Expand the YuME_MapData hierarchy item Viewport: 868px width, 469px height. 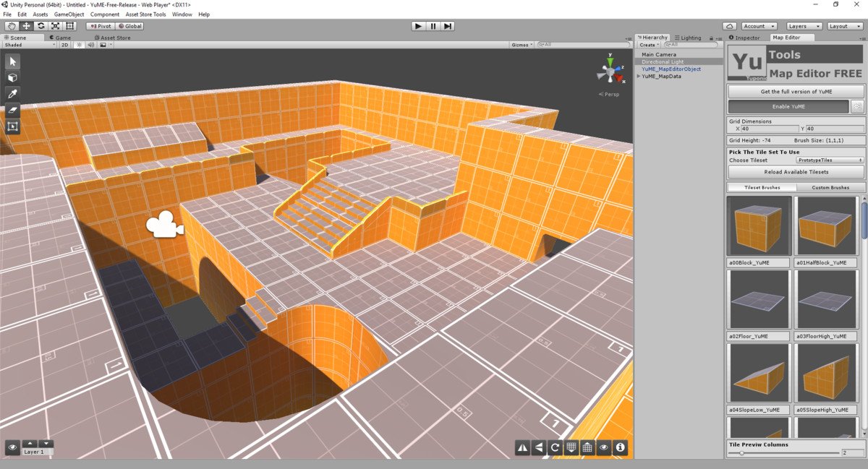coord(638,76)
